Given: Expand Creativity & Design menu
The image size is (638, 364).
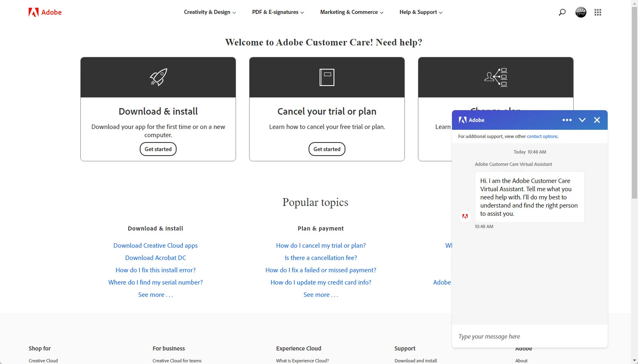Looking at the screenshot, I should 210,12.
